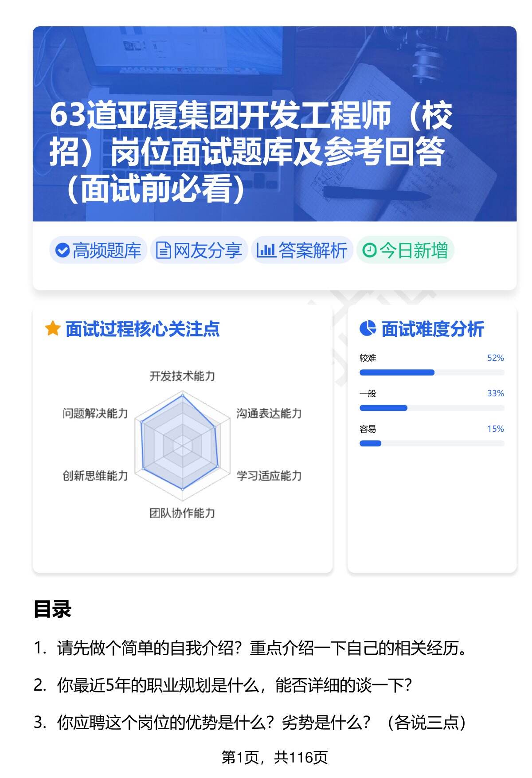Click the checkmark icon beside 高频题库
This screenshot has width=532, height=778.
click(x=63, y=250)
